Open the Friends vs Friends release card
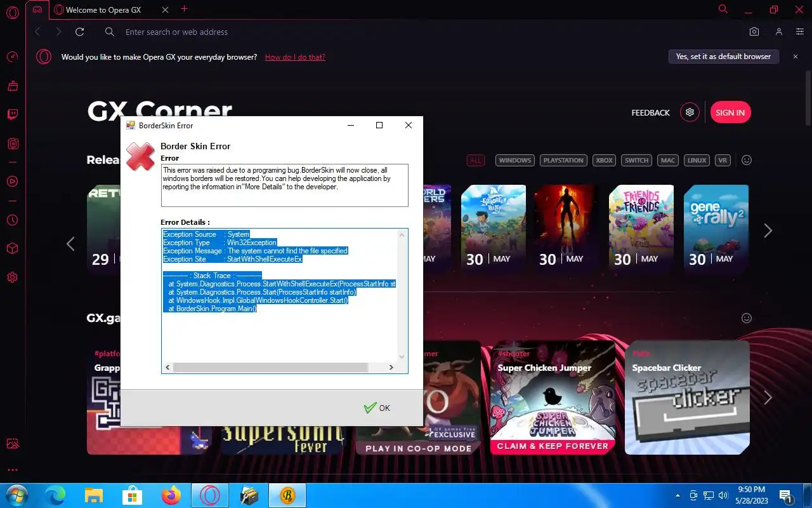Viewport: 812px width, 508px height. point(641,229)
